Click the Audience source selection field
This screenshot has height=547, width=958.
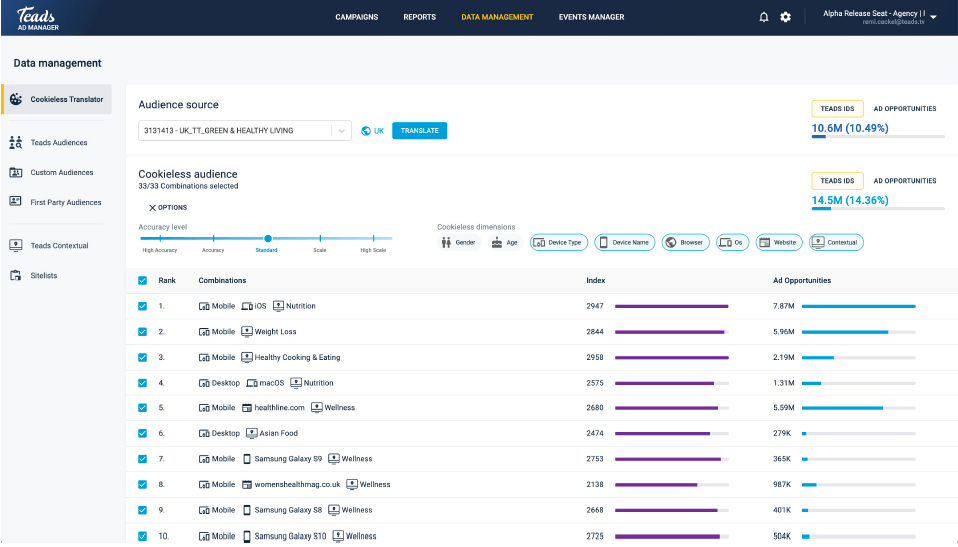tap(244, 131)
